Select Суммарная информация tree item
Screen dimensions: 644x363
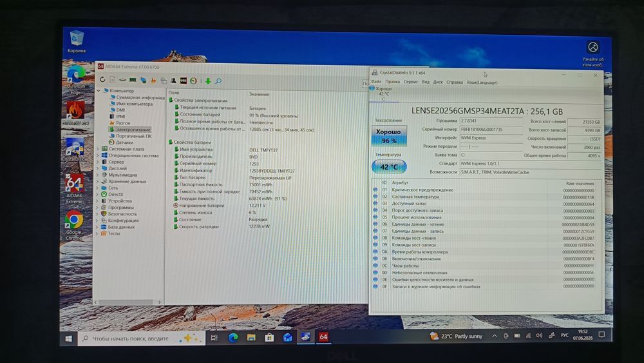[140, 97]
